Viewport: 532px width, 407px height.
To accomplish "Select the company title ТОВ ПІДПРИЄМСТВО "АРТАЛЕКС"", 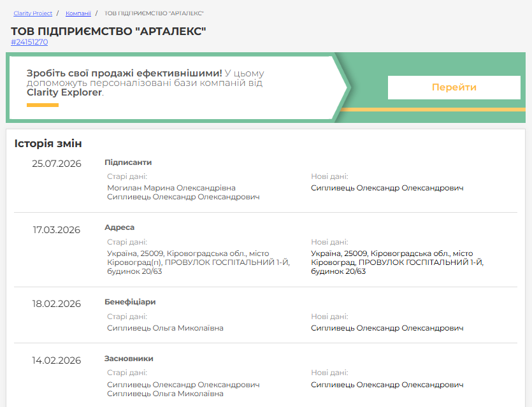I will point(108,31).
